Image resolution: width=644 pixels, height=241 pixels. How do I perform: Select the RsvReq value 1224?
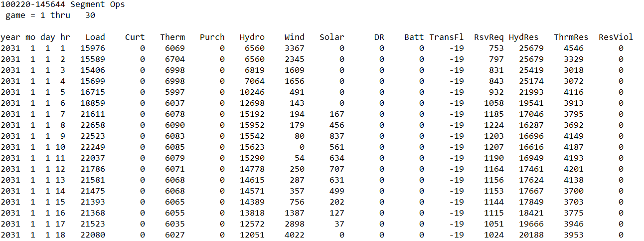tap(493, 125)
